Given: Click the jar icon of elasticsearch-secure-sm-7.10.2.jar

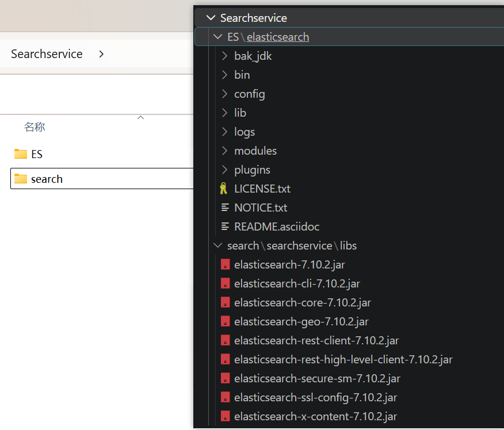Looking at the screenshot, I should click(226, 378).
